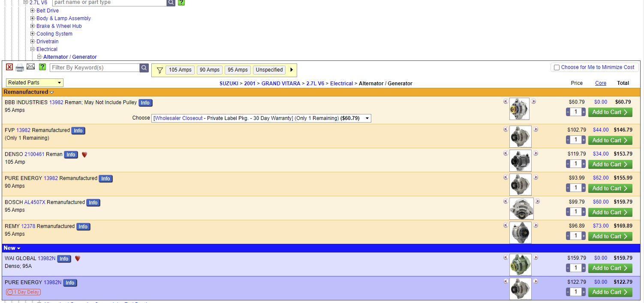Add BBB INDUSTRIES 13982 to cart

tap(610, 112)
